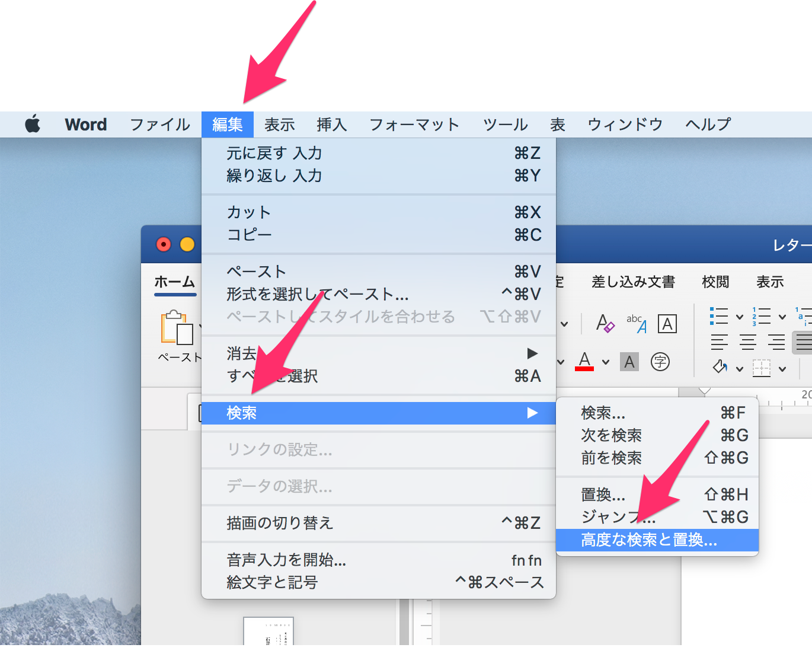Choose 絵文字と記号 menu entry
This screenshot has height=670, width=812.
tap(379, 582)
